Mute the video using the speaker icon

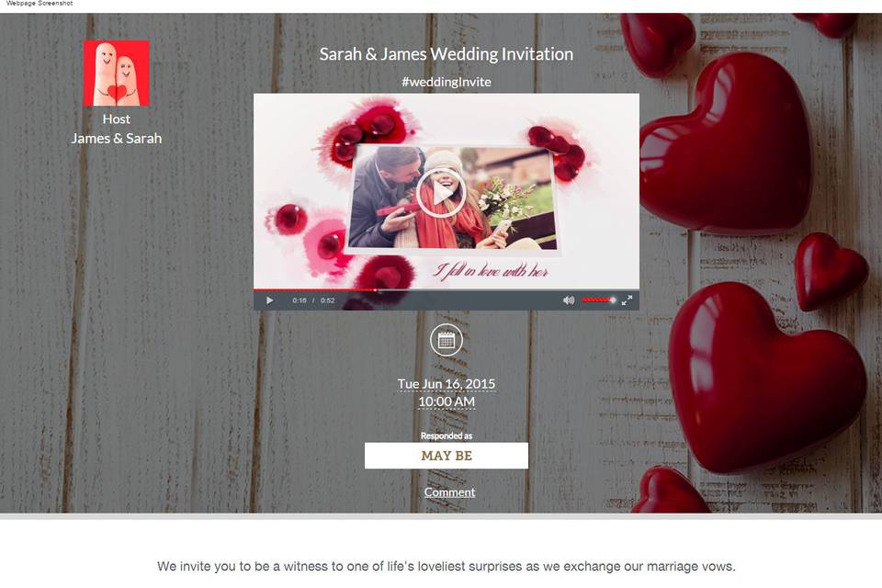click(x=569, y=300)
